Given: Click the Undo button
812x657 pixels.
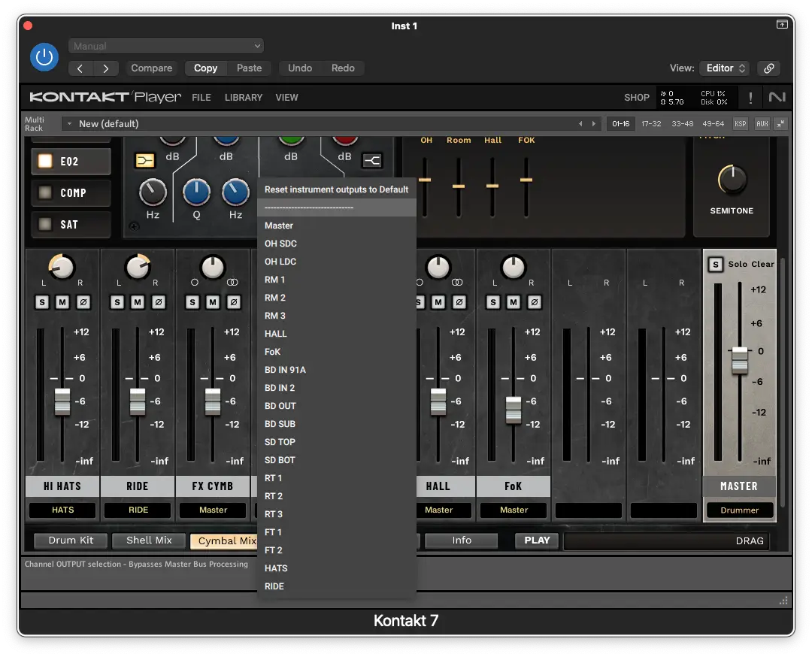Looking at the screenshot, I should tap(300, 68).
